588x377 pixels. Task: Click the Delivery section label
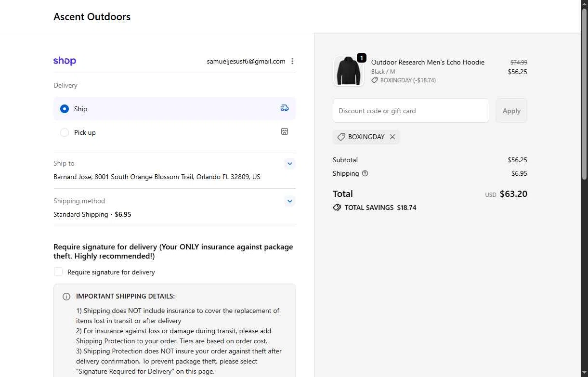65,85
